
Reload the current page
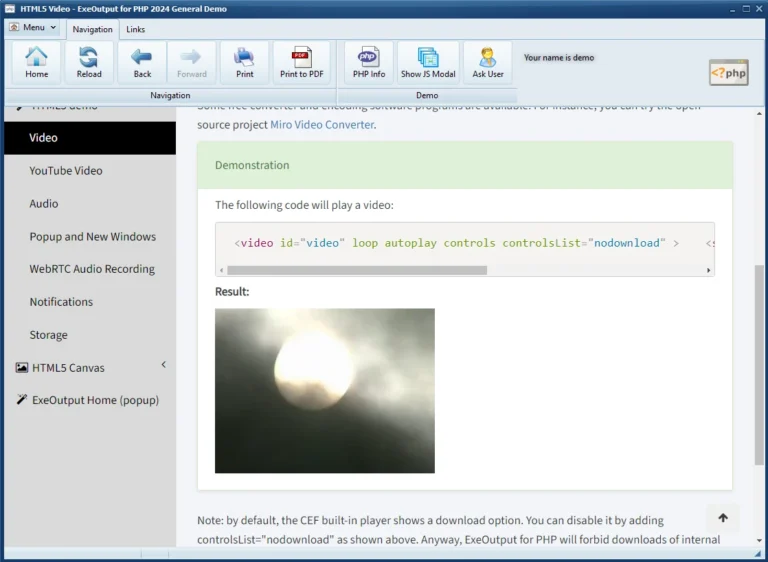[x=89, y=62]
